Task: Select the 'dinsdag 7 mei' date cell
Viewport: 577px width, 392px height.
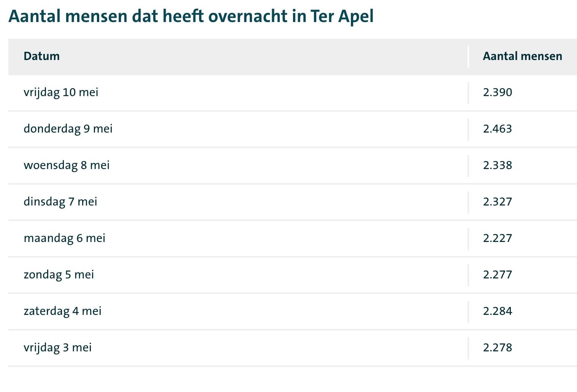Action: pyautogui.click(x=60, y=202)
